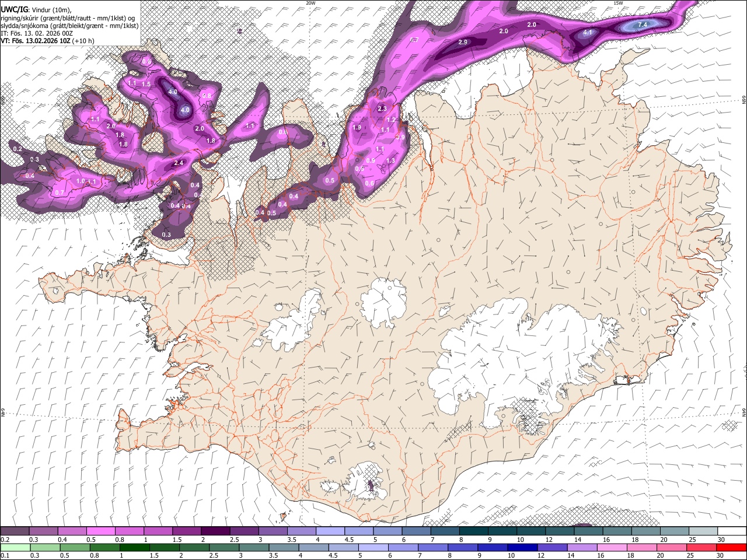Click the 20W longitude label

click(x=311, y=3)
